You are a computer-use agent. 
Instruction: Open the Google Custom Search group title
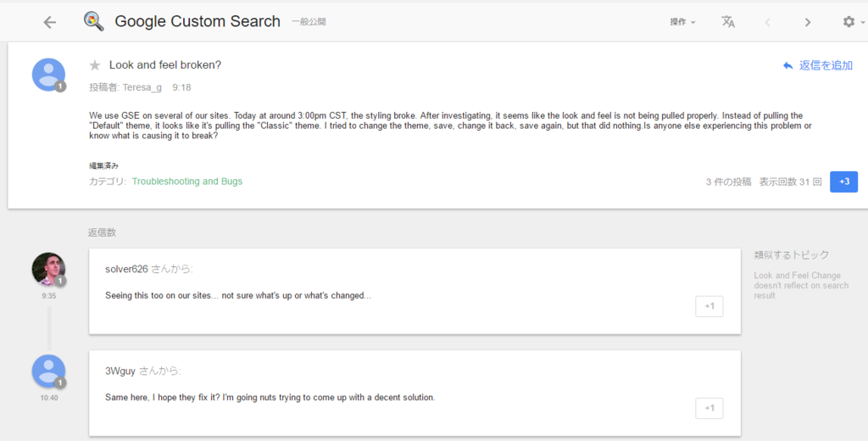coord(197,21)
